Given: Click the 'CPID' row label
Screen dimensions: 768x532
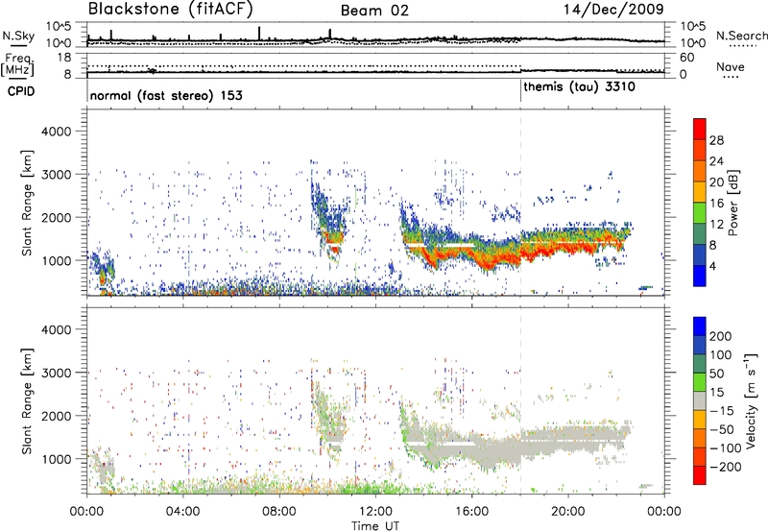Looking at the screenshot, I should (20, 91).
